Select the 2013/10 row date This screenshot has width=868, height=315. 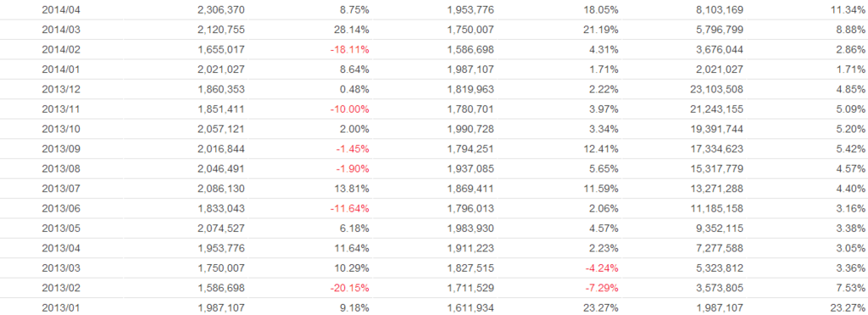(x=61, y=129)
